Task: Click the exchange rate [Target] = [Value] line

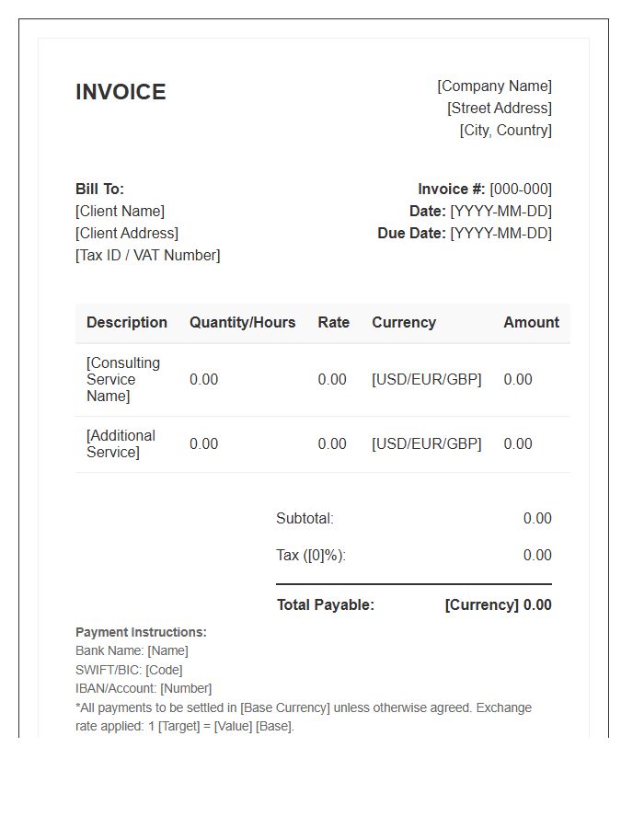Action: click(x=185, y=727)
